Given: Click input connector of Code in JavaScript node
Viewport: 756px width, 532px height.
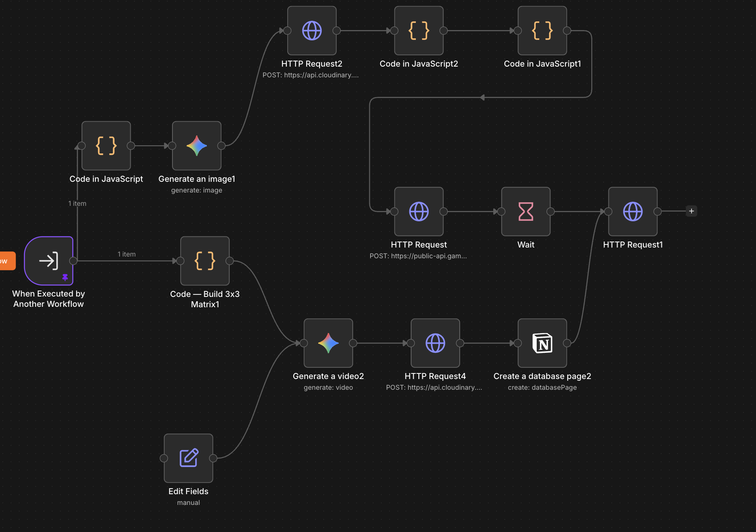Looking at the screenshot, I should [82, 146].
